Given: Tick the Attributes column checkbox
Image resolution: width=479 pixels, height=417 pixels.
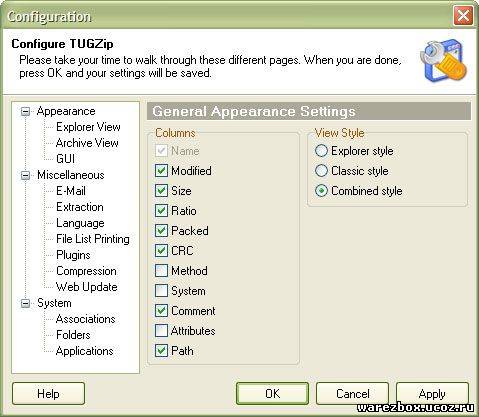Looking at the screenshot, I should (161, 331).
